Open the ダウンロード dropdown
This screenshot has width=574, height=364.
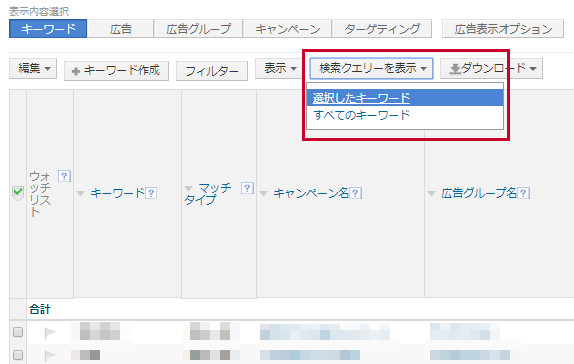coord(491,68)
